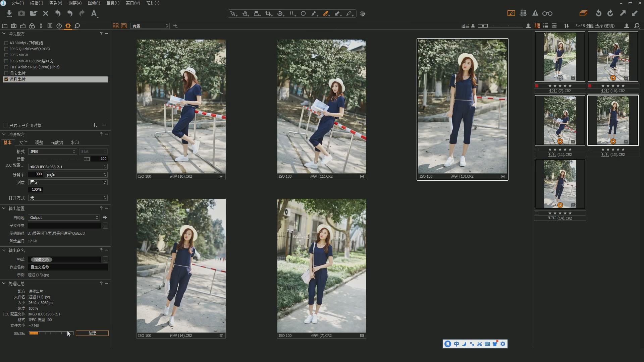Toggle 只显示已启用对象 checkbox
The height and width of the screenshot is (362, 644).
coord(5,125)
